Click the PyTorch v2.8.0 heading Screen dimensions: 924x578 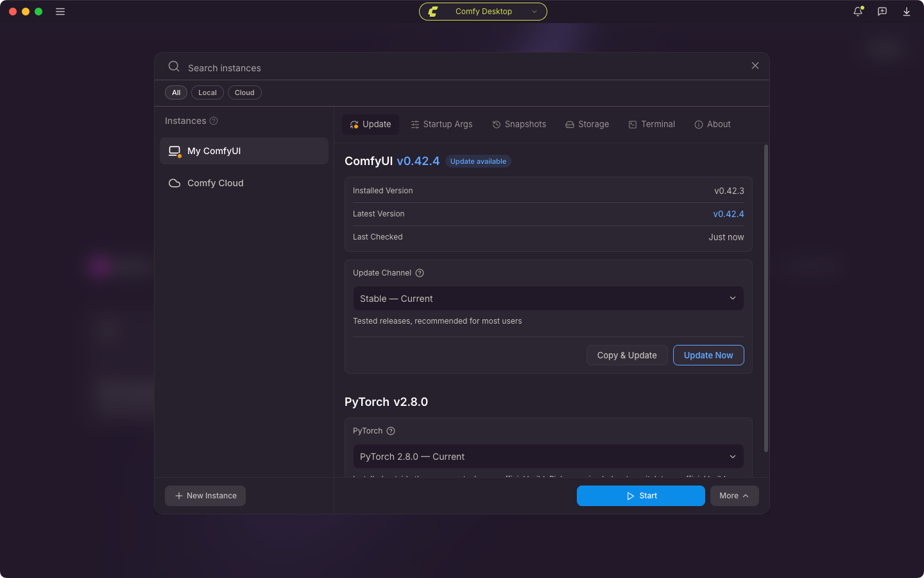click(x=386, y=402)
